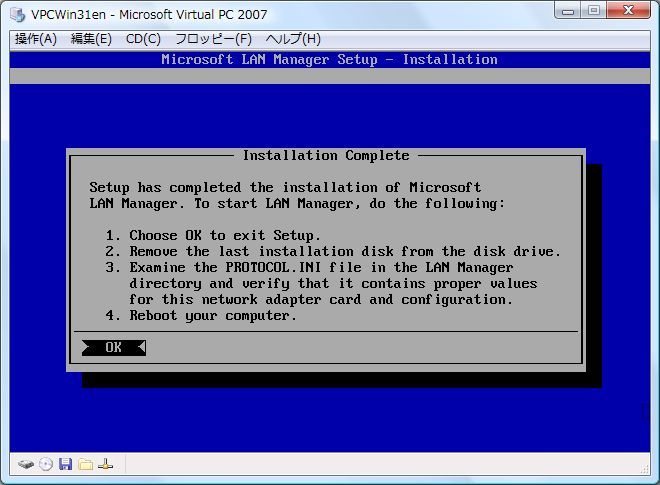Maximize the Virtual PC window
This screenshot has width=660, height=485.
tap(593, 11)
